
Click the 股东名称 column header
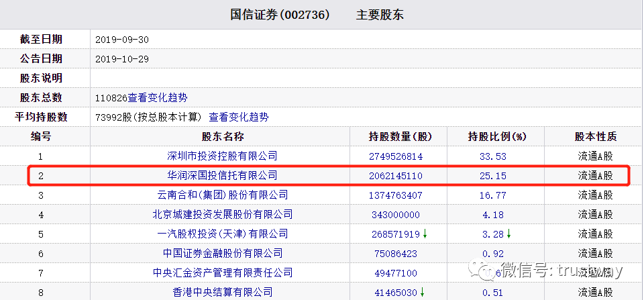coord(222,136)
